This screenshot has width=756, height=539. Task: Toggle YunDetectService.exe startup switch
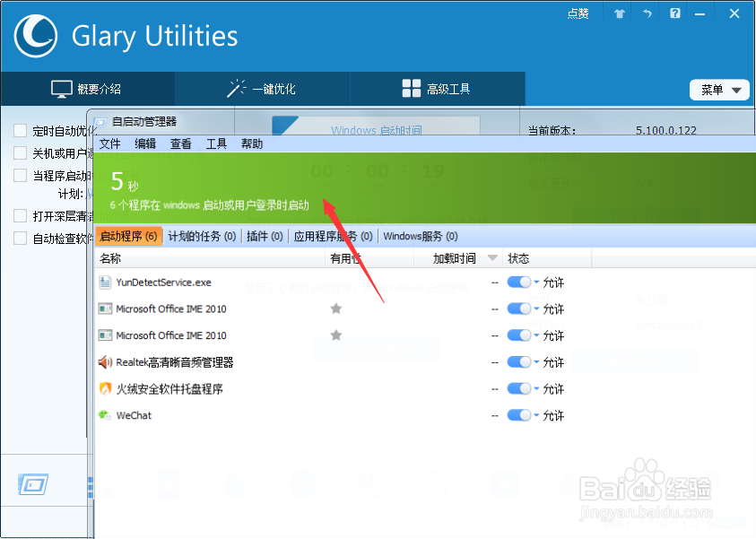pyautogui.click(x=518, y=283)
